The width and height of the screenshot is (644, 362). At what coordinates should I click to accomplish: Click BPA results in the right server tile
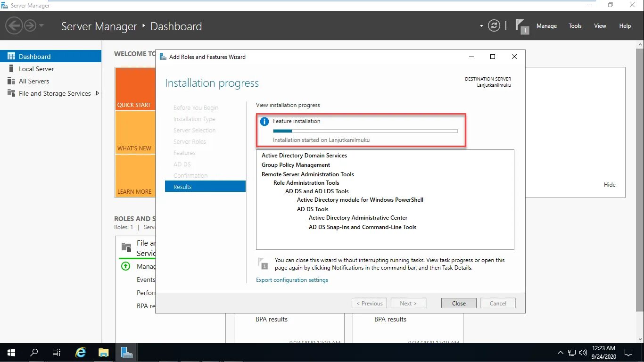pyautogui.click(x=390, y=319)
